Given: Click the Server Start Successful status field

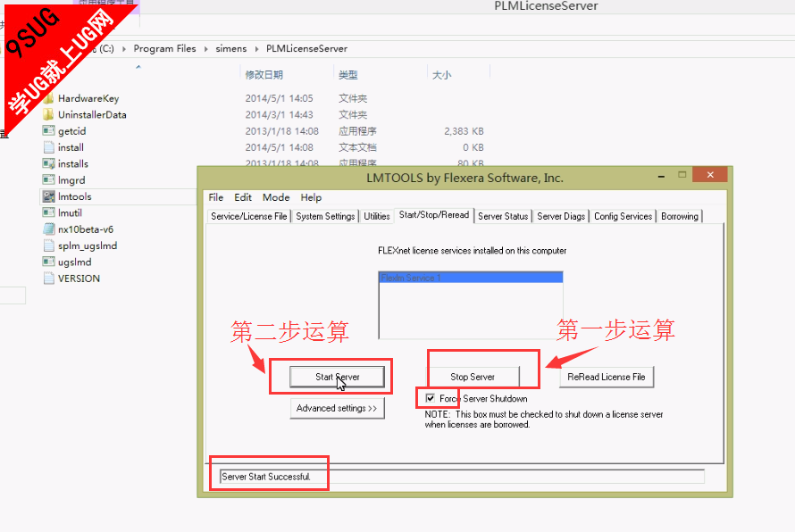Looking at the screenshot, I should (462, 477).
